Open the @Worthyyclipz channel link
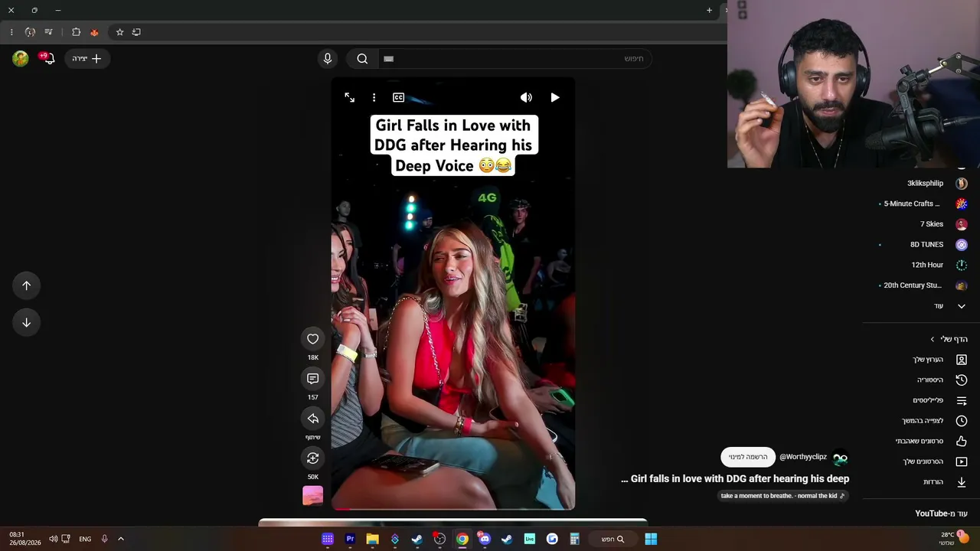 pyautogui.click(x=803, y=457)
